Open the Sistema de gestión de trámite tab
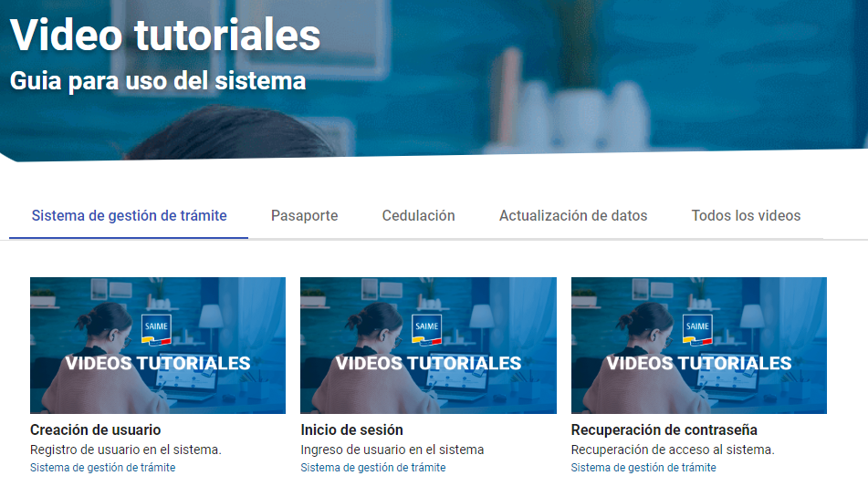The width and height of the screenshot is (868, 486). coord(129,215)
